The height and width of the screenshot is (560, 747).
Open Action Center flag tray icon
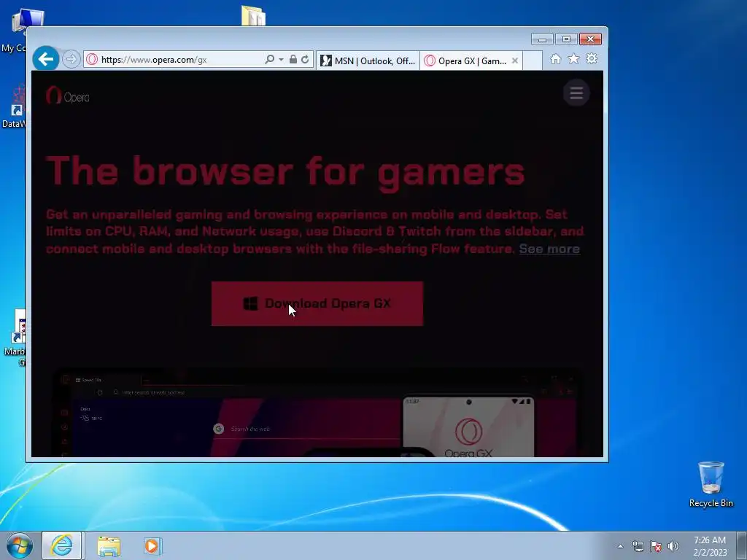tap(656, 546)
